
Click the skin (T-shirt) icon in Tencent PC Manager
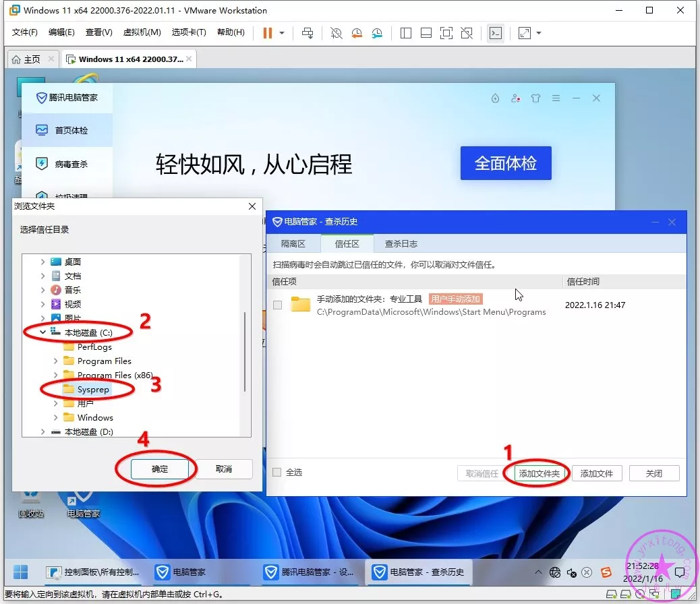[535, 98]
